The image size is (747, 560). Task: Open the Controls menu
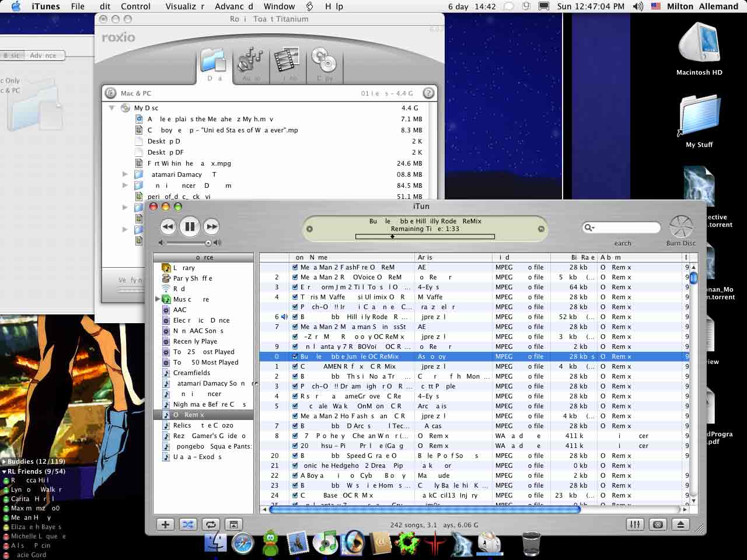(x=135, y=6)
